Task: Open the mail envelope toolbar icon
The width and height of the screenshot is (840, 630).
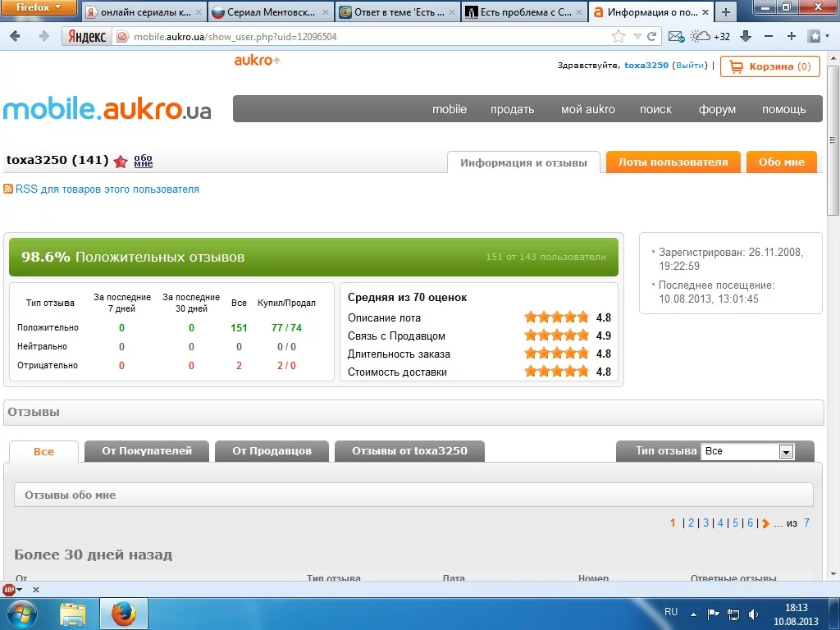Action: point(676,36)
